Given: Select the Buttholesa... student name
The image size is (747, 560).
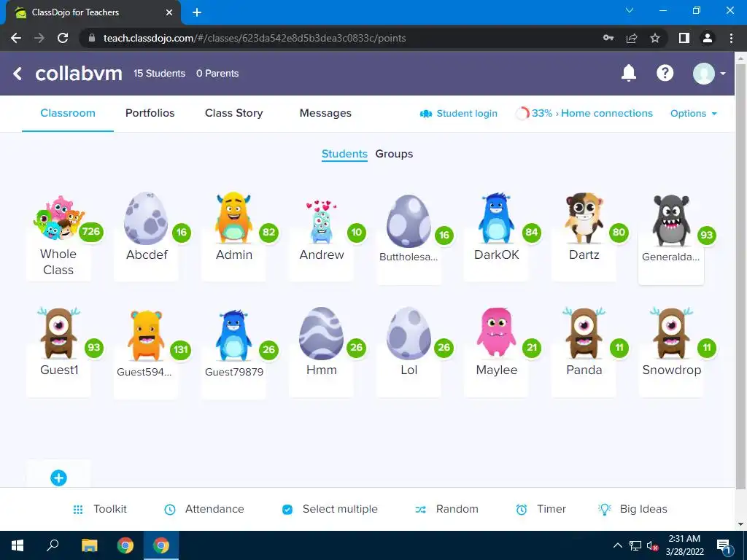Looking at the screenshot, I should 409,257.
